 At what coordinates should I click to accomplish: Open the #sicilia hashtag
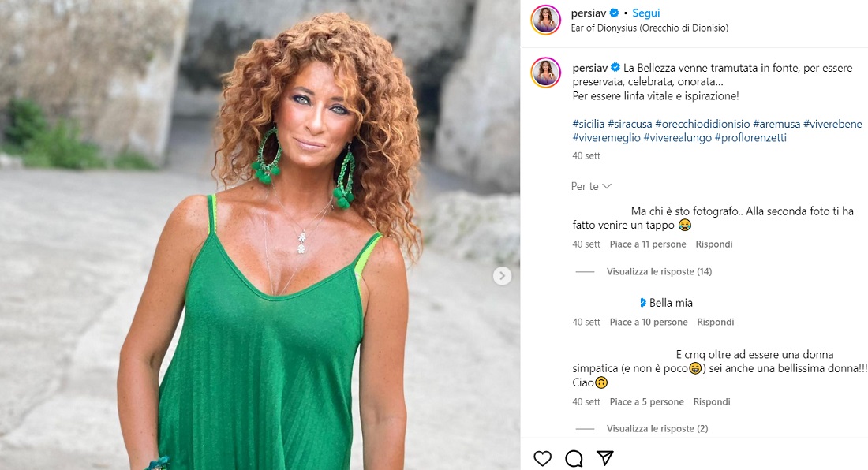click(x=588, y=124)
